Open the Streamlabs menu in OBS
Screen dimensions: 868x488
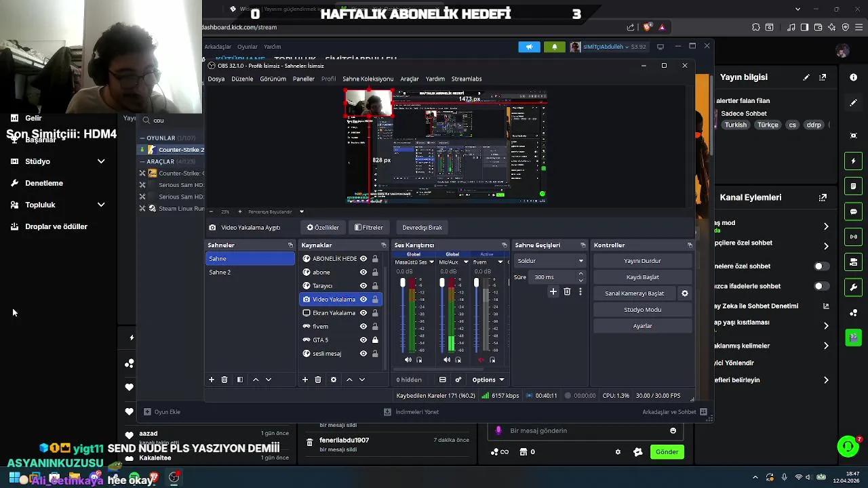coord(467,79)
